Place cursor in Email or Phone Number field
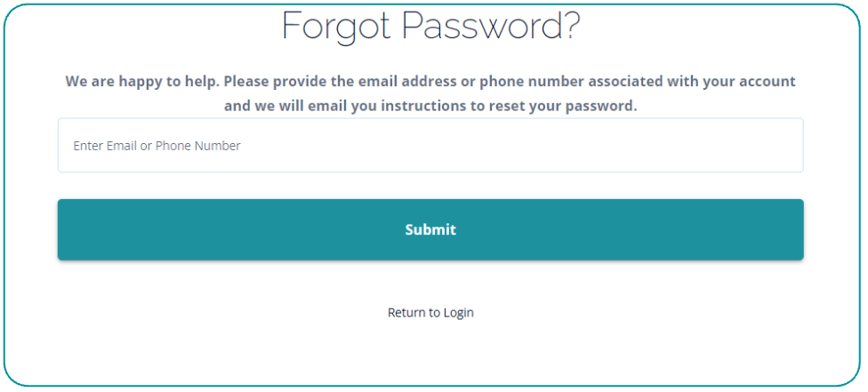Screen dimensions: 868x392 tap(430, 146)
